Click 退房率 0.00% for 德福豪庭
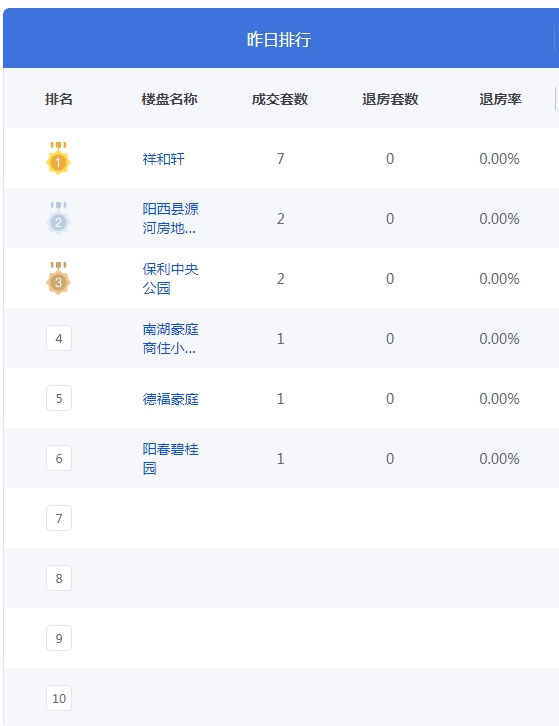The image size is (559, 726). coord(499,399)
